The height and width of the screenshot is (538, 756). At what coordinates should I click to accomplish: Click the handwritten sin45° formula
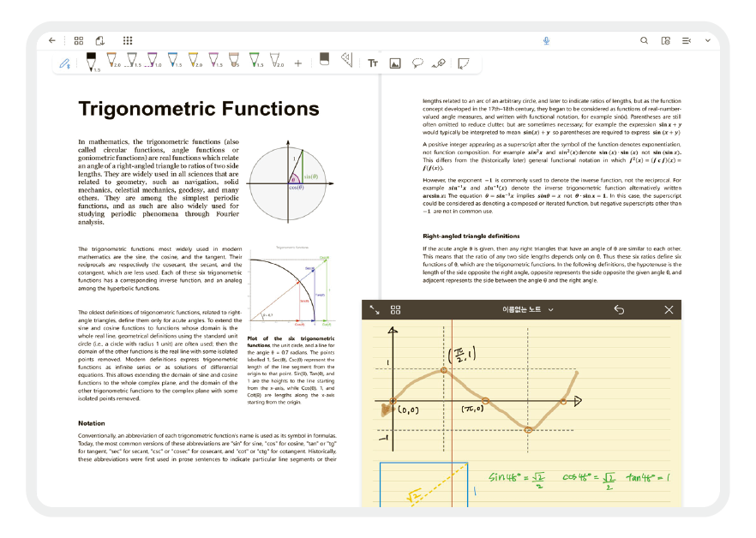(516, 479)
